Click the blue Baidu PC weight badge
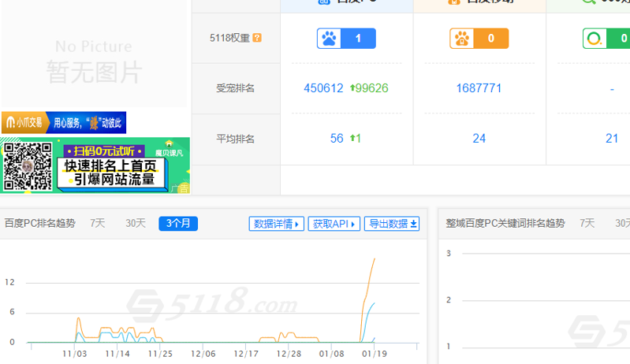Image resolution: width=630 pixels, height=364 pixels. point(346,38)
